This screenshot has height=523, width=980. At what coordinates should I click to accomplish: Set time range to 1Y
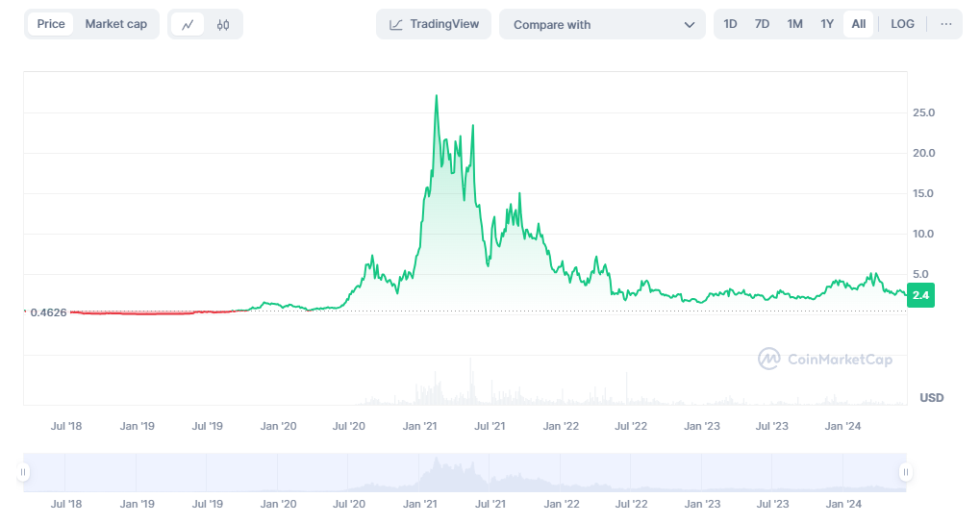[x=827, y=24]
